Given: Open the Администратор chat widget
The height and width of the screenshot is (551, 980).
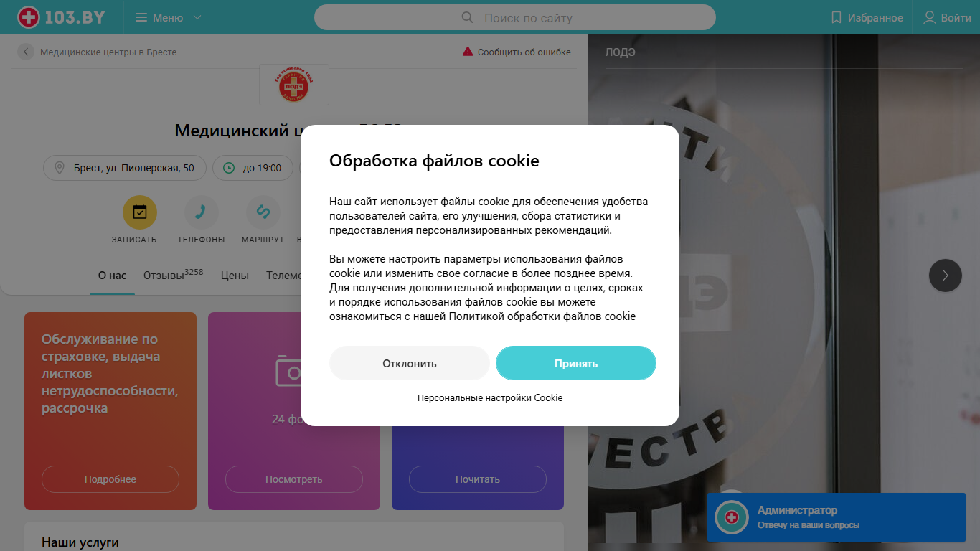Looking at the screenshot, I should 837,517.
